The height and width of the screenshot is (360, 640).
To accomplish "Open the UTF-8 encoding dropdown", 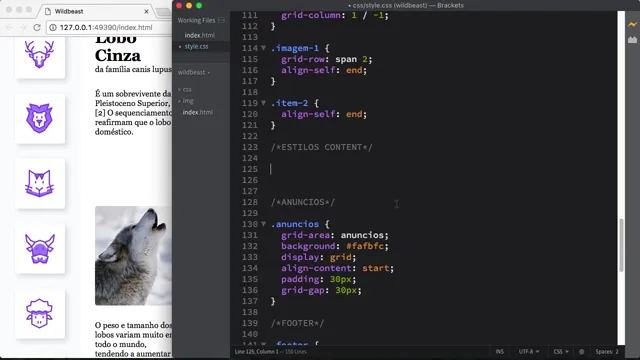I will (529, 351).
